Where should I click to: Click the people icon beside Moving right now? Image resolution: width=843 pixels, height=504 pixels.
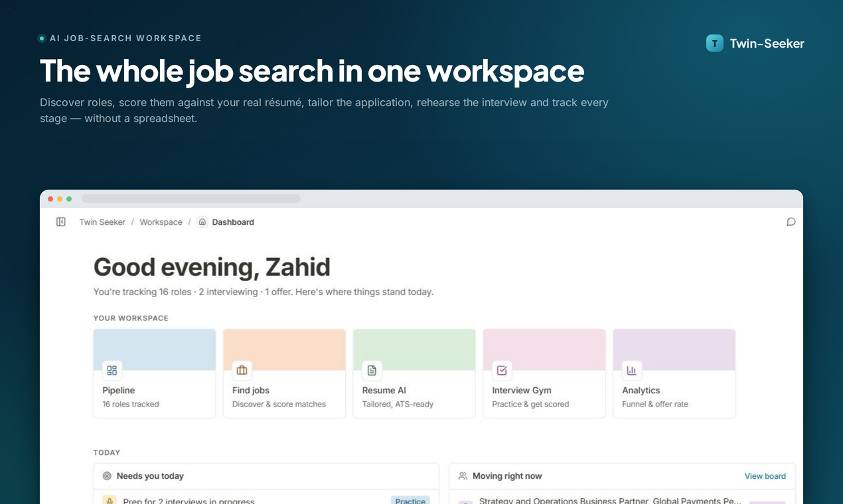(463, 476)
